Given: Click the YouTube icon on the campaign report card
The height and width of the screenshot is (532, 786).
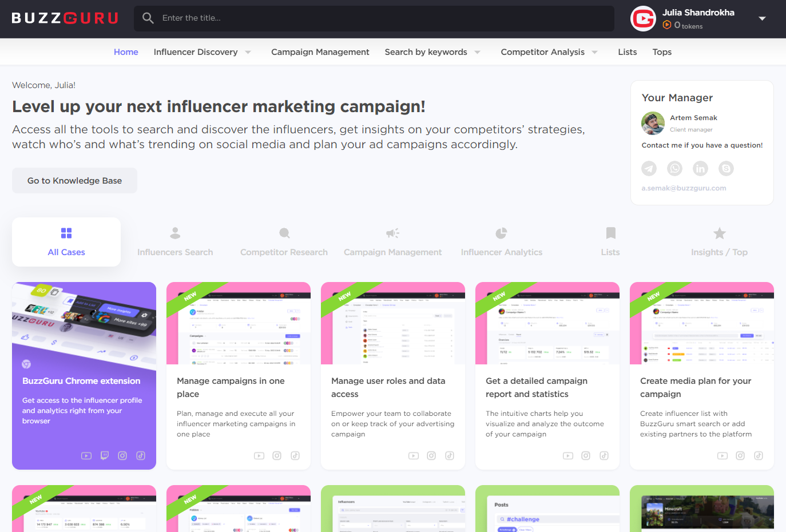Looking at the screenshot, I should click(x=568, y=456).
